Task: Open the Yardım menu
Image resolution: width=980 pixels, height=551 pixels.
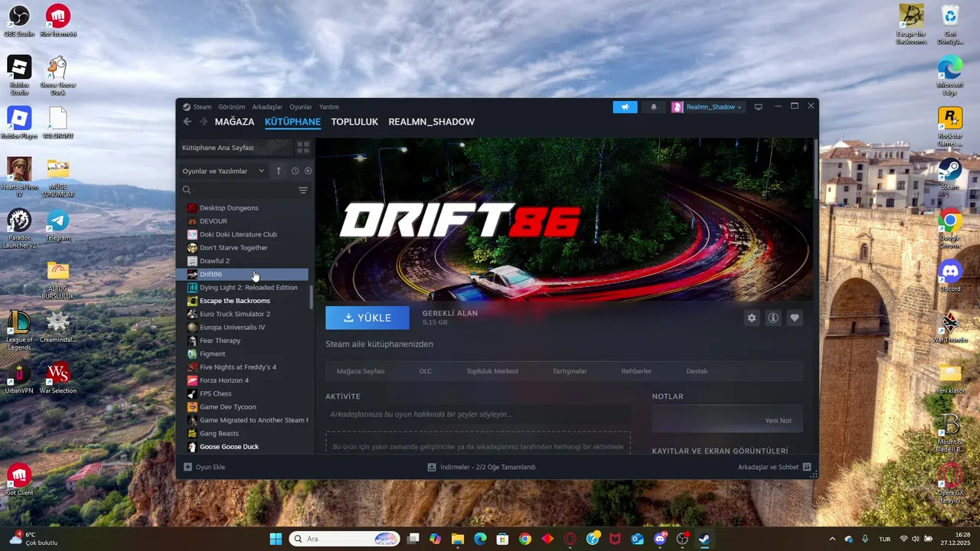Action: click(329, 107)
